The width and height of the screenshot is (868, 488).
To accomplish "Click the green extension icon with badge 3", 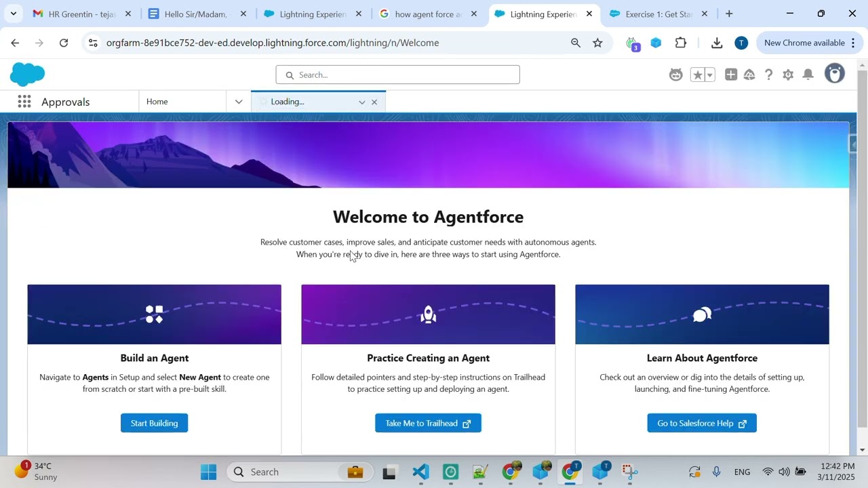I will (633, 43).
